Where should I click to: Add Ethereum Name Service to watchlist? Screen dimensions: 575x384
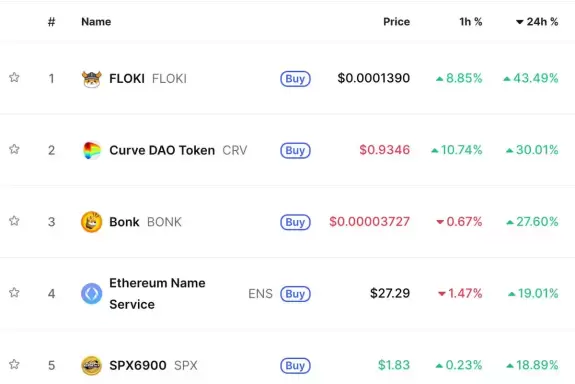[14, 293]
